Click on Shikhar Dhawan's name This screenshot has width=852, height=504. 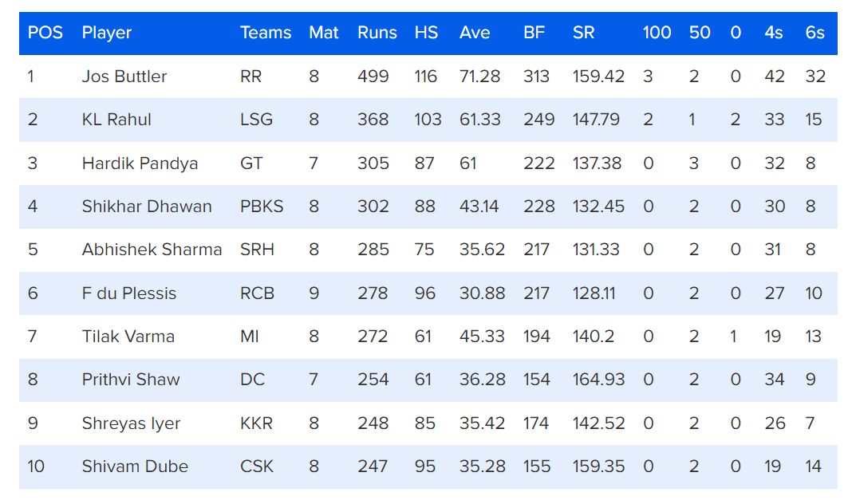pos(147,207)
